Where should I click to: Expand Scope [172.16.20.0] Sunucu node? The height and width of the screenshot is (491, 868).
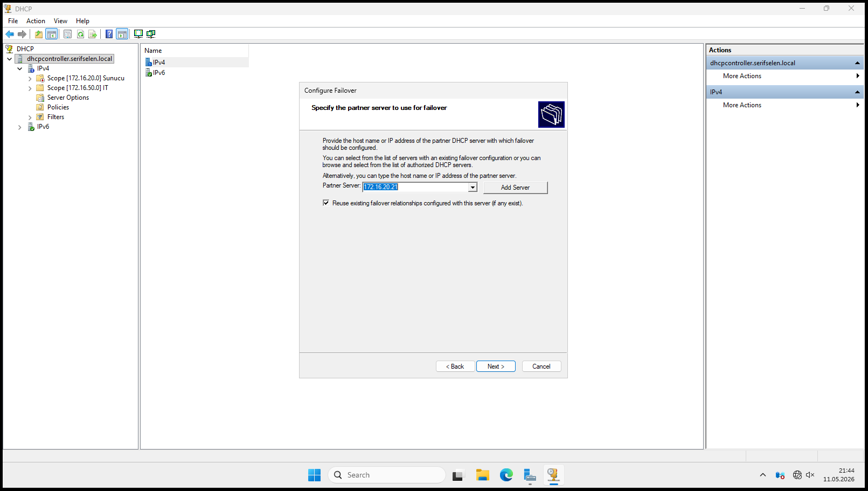[x=30, y=79]
